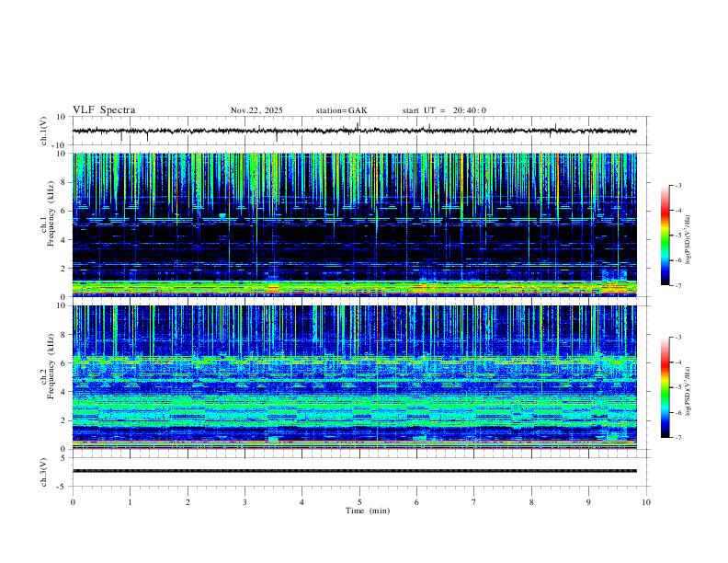Click the ch.2 "log(PSD)(V²/Hz)" colorbar label

[x=688, y=392]
